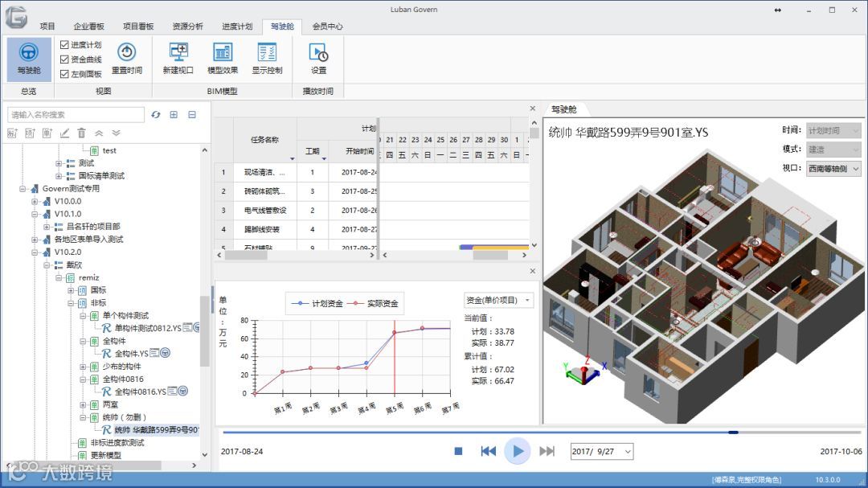This screenshot has height=488, width=868.
Task: Collapse the Govern测试专用 tree node
Action: click(23, 189)
